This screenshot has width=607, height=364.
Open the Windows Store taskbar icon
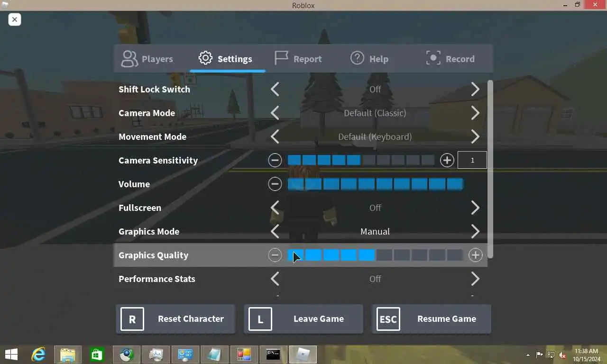97,355
